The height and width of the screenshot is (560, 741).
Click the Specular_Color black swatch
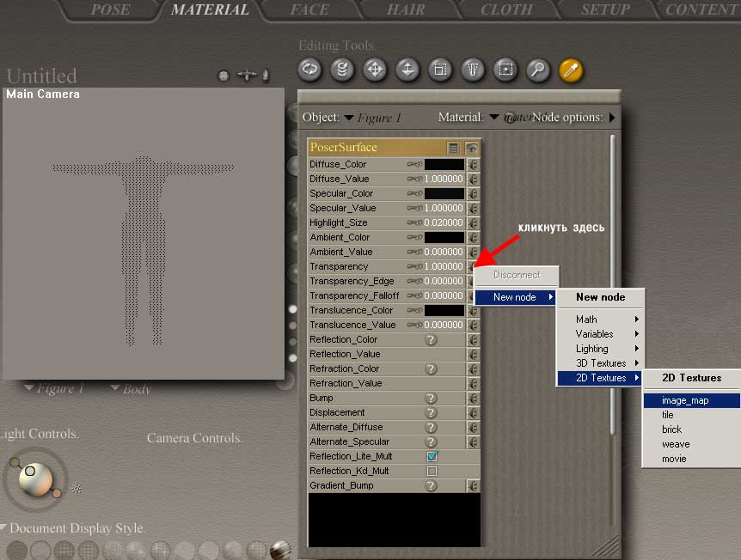tap(444, 194)
